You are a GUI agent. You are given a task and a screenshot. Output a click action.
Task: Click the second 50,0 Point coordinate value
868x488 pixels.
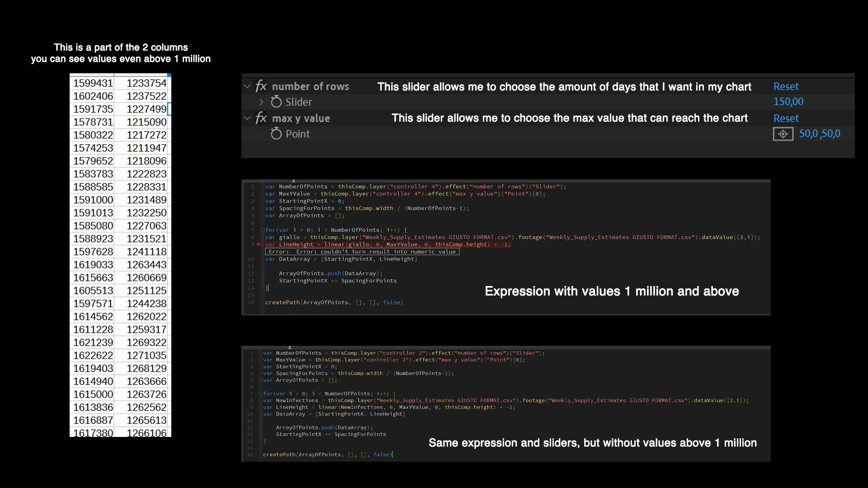click(x=831, y=134)
